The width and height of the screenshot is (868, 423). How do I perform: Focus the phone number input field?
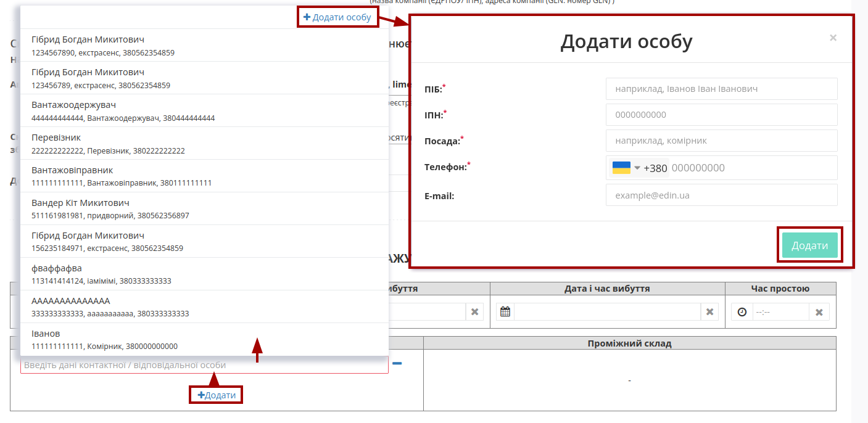point(753,168)
